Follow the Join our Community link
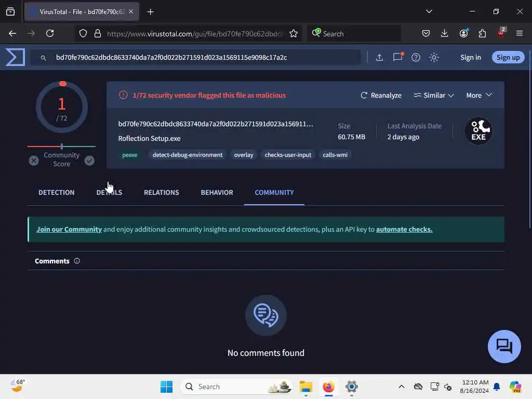The image size is (532, 399). [69, 229]
